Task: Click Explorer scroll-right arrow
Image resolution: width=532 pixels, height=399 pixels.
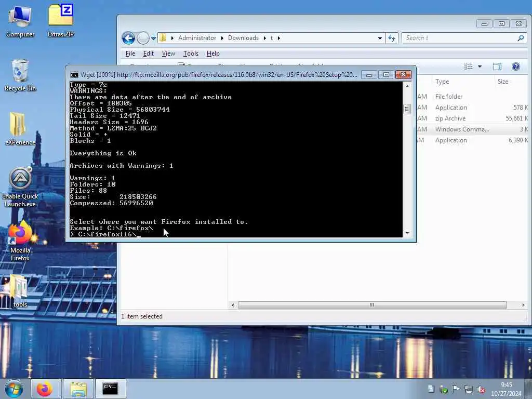Action: pyautogui.click(x=523, y=305)
